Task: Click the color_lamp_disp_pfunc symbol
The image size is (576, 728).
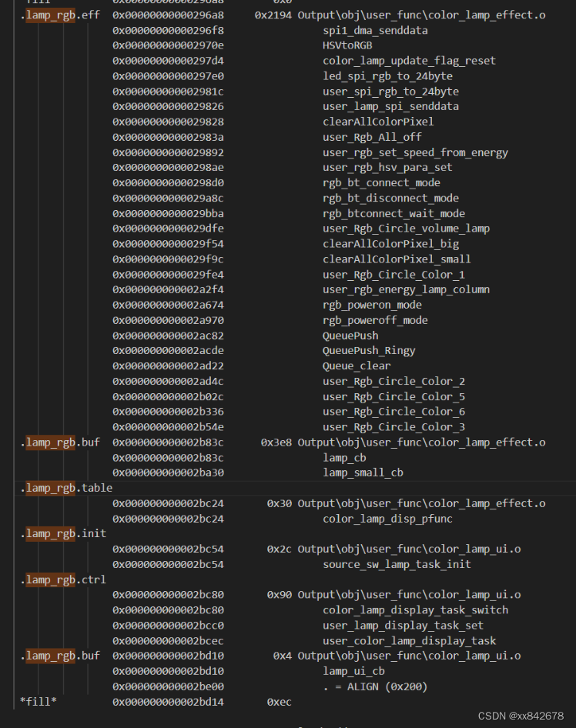Action: [387, 519]
